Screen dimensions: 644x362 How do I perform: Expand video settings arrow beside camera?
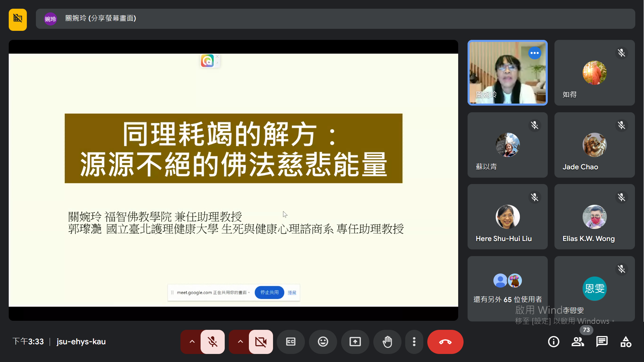pyautogui.click(x=240, y=342)
